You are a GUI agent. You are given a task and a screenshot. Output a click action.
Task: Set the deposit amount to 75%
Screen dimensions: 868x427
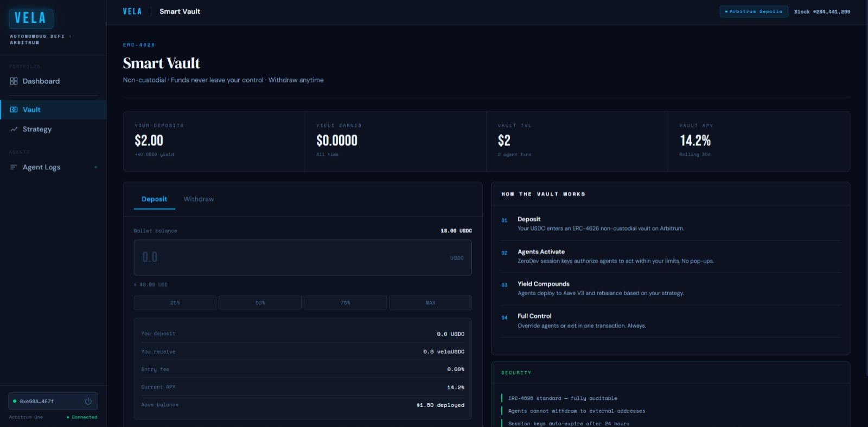346,303
